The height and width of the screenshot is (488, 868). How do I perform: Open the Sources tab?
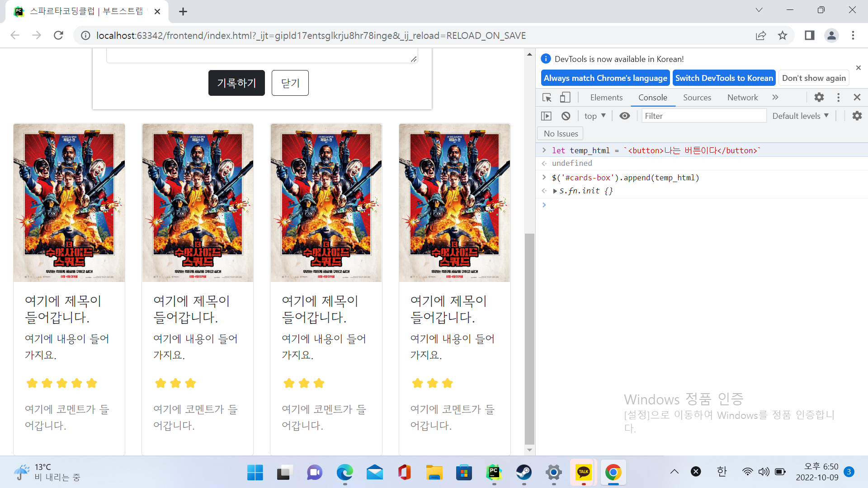pyautogui.click(x=697, y=97)
